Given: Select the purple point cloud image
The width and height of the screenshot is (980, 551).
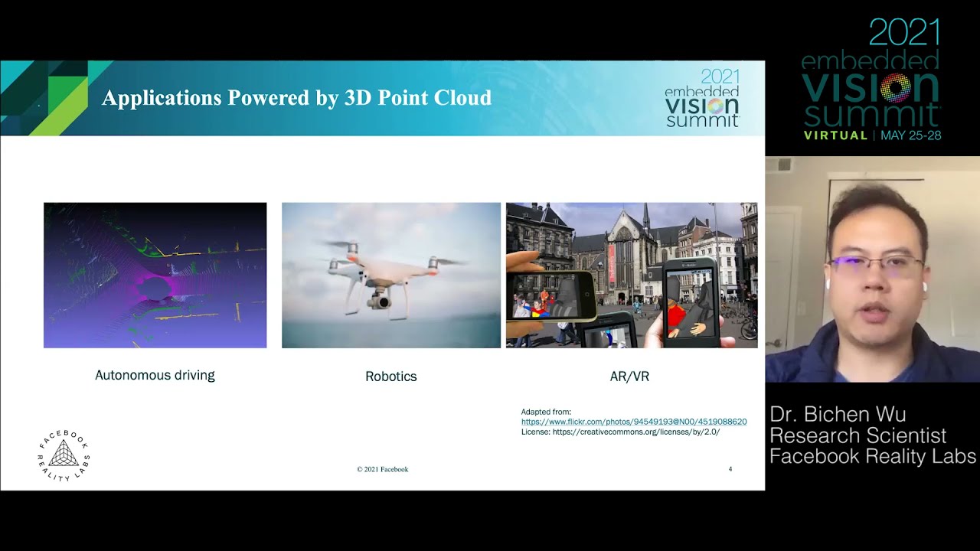Looking at the screenshot, I should pos(155,275).
